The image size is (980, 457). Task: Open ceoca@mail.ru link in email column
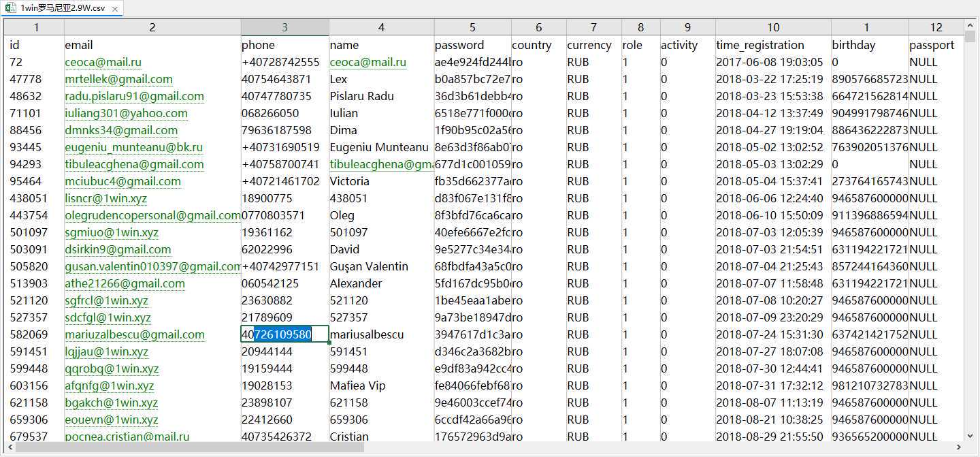point(103,62)
